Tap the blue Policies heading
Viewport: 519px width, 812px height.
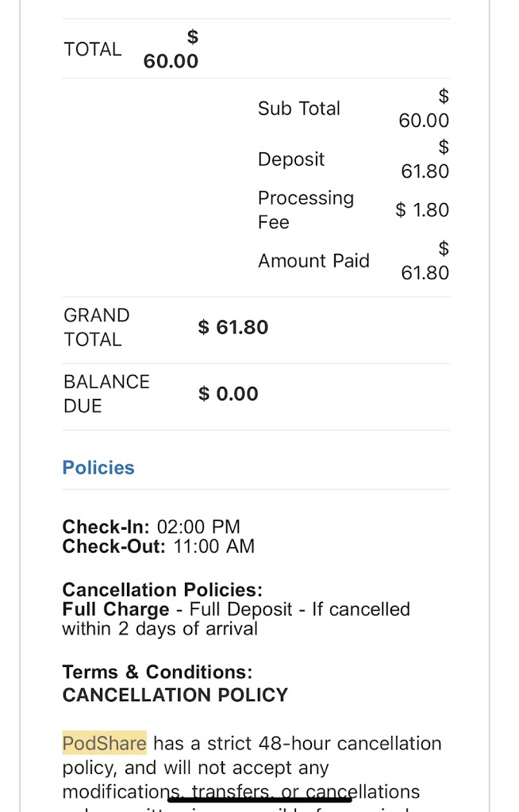tap(98, 468)
